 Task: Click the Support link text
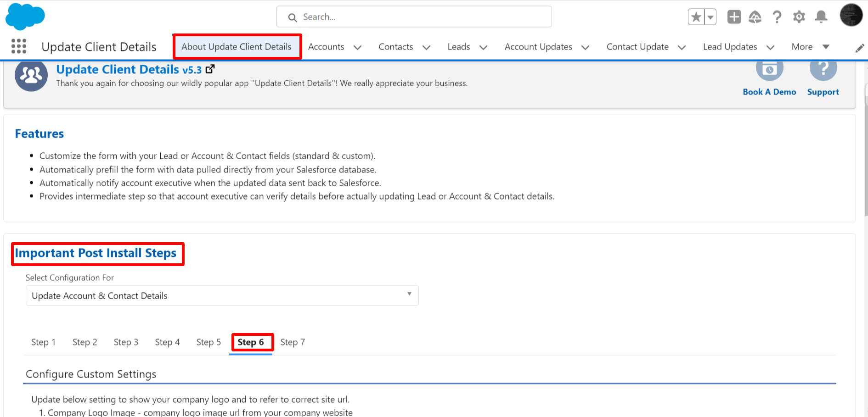point(823,92)
